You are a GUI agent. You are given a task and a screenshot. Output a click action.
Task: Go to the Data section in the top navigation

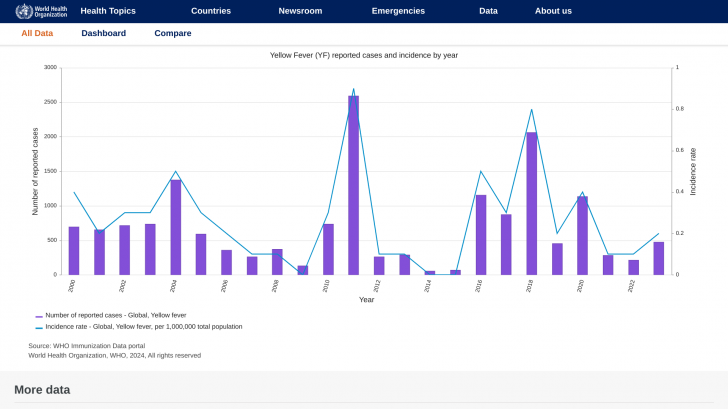[x=488, y=11]
